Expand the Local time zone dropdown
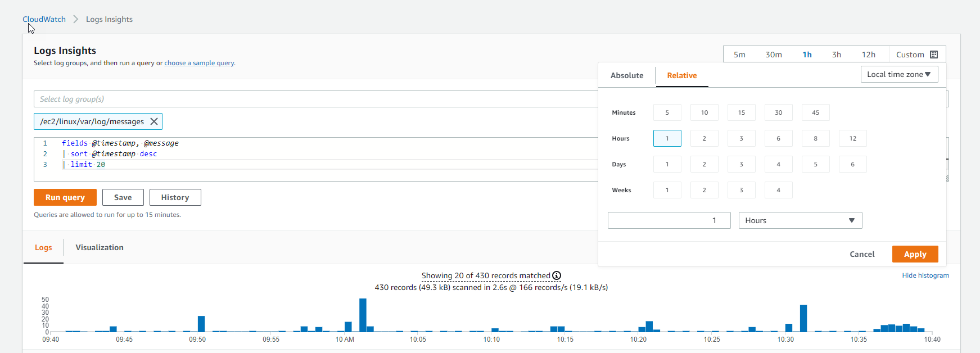 point(899,74)
